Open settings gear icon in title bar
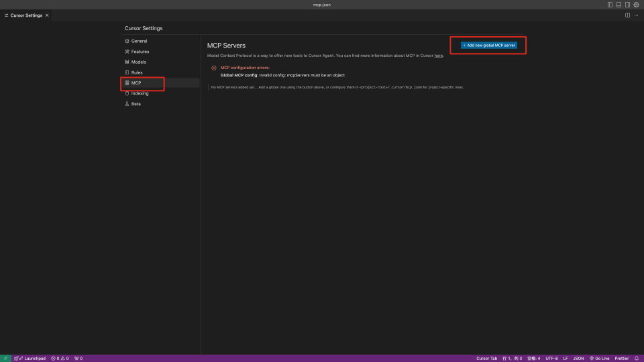 [x=636, y=5]
